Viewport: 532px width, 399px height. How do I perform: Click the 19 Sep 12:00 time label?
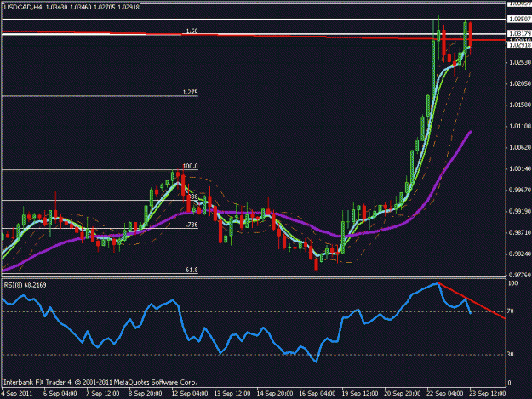click(360, 393)
